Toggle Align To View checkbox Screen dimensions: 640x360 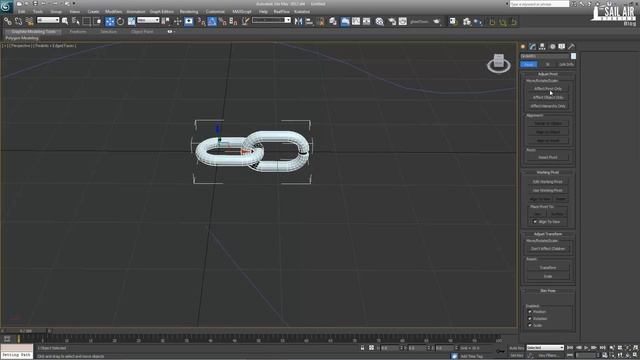tap(535, 222)
